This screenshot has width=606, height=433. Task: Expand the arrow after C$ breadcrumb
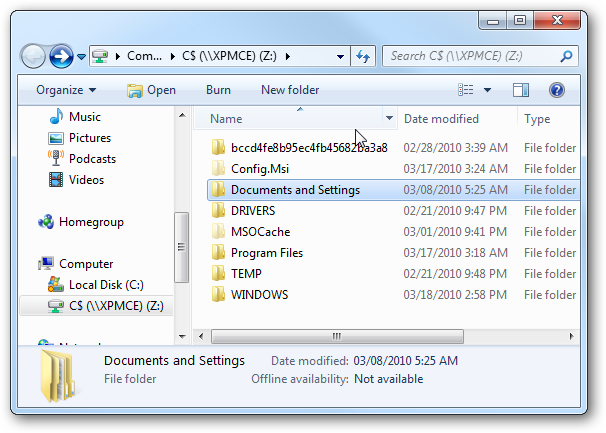click(288, 56)
